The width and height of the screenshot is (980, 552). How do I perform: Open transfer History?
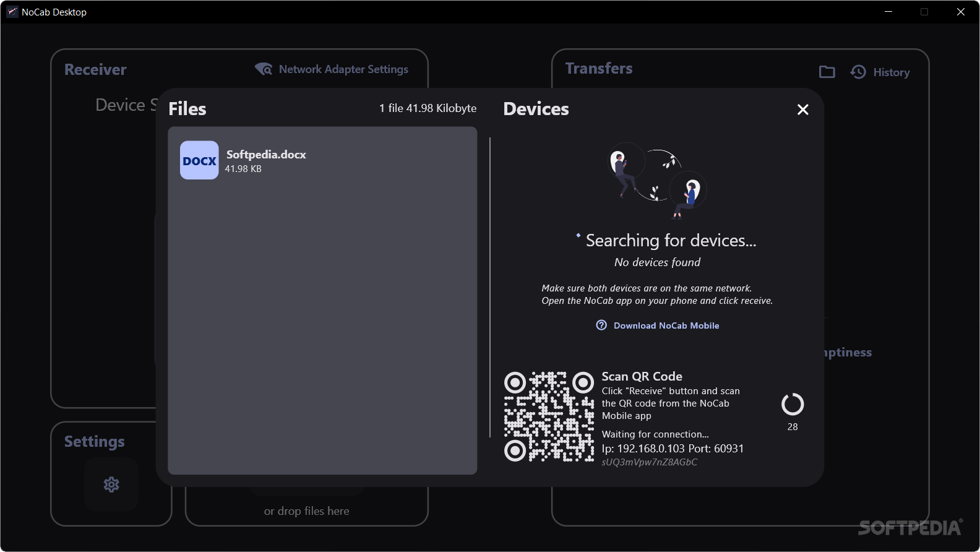(880, 72)
